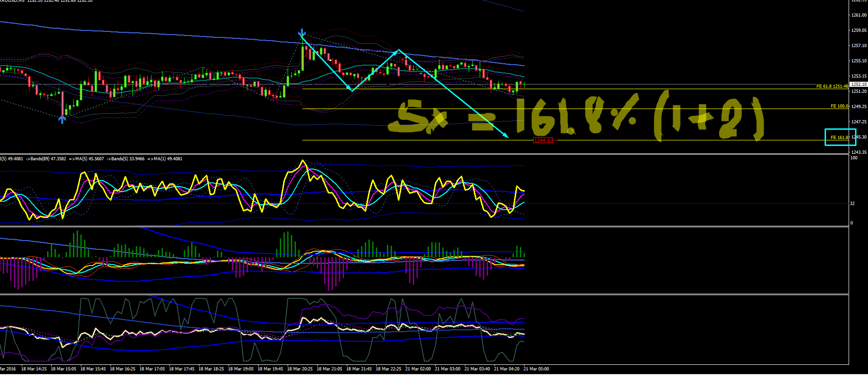Click the 1255.10 price scale value
The image size is (868, 375).
coord(859,61)
